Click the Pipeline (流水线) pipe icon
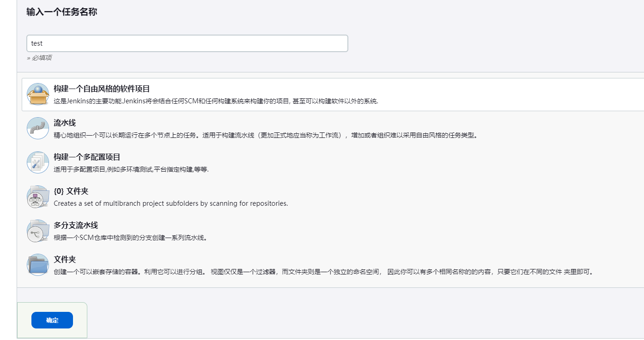 click(x=38, y=128)
